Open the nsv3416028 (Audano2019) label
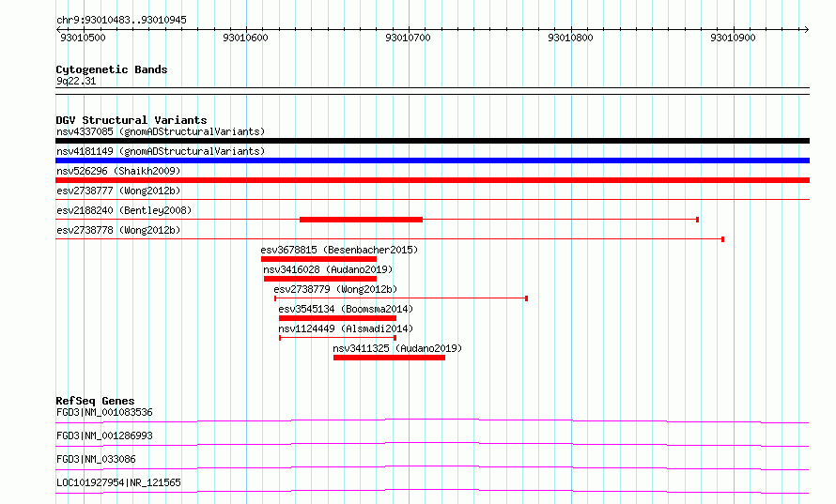This screenshot has height=504, width=836. [x=328, y=269]
